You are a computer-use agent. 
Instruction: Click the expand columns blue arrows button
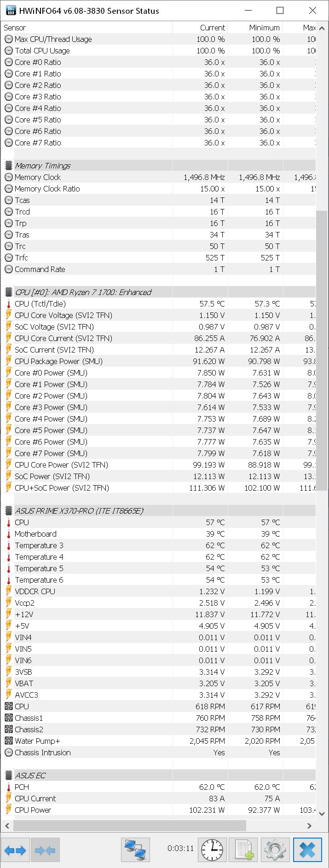(15, 850)
